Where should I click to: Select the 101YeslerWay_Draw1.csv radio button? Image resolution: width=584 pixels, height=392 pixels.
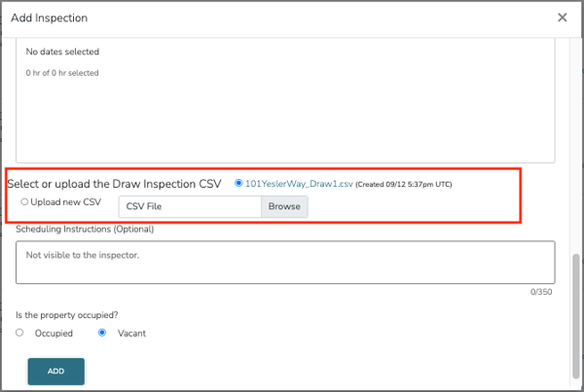tap(238, 182)
